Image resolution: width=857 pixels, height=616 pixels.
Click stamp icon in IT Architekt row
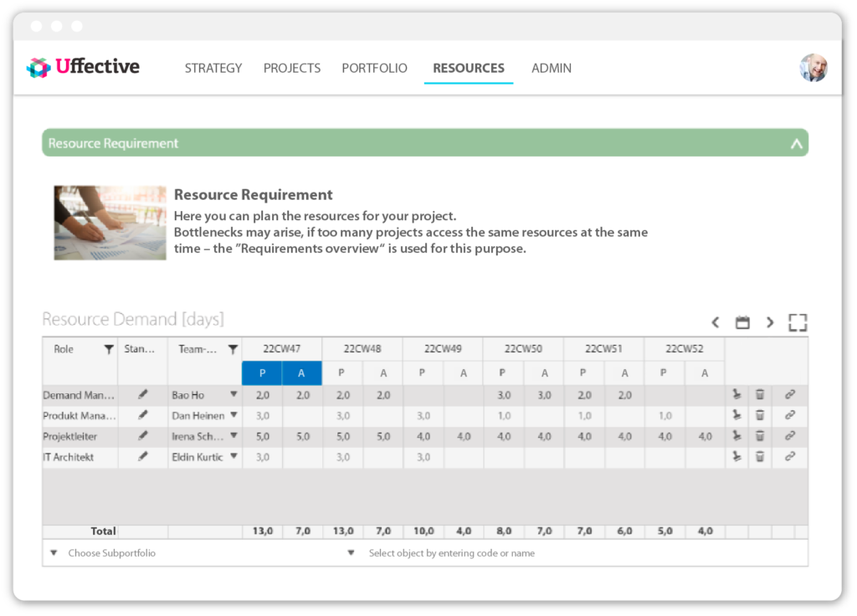pyautogui.click(x=736, y=456)
